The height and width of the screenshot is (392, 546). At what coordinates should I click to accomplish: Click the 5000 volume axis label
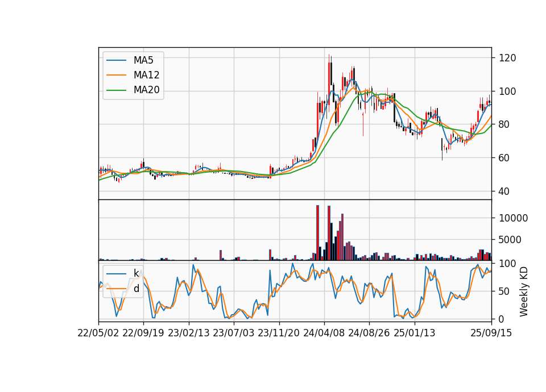(511, 240)
